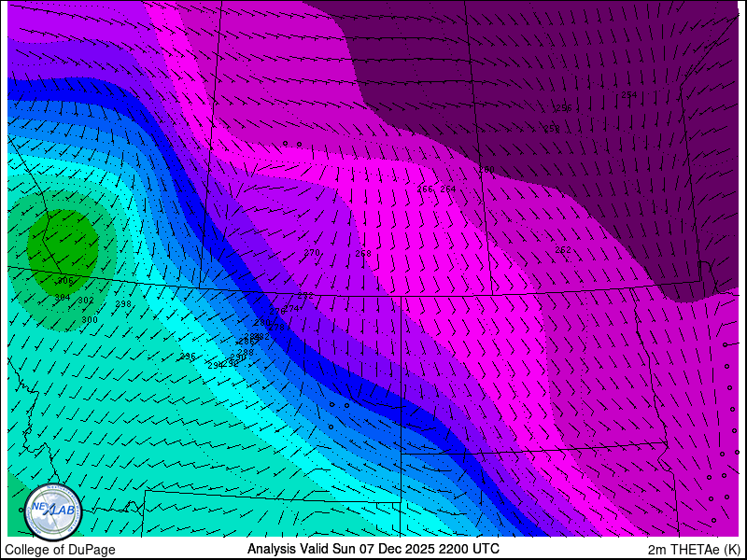This screenshot has width=747, height=560.
Task: Click the NEXLAB logo
Action: pos(53,511)
